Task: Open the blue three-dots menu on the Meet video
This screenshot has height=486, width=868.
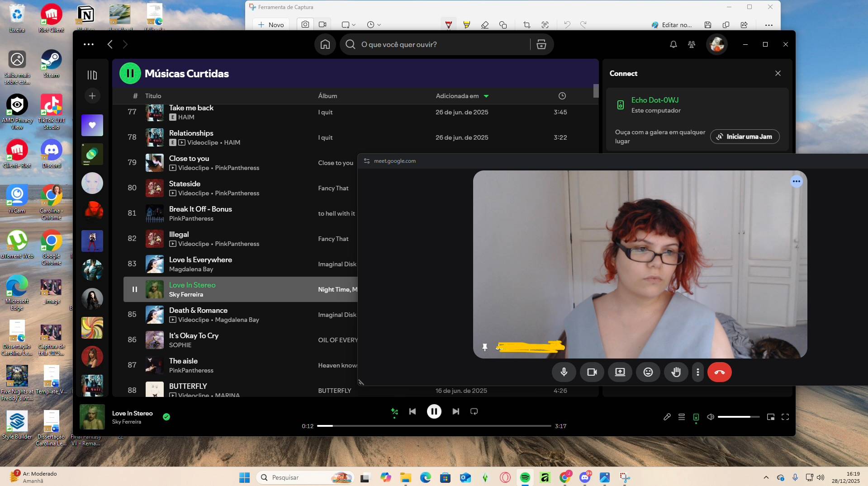Action: point(797,181)
